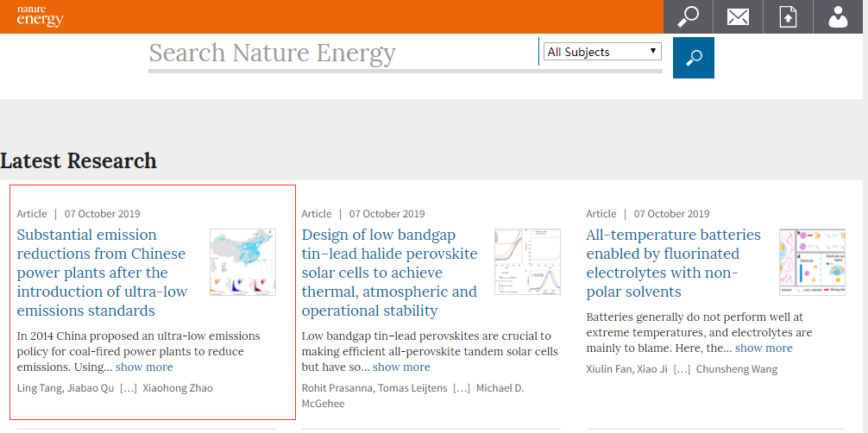Expand show more on perovskite summary
The image size is (868, 433).
point(401,367)
